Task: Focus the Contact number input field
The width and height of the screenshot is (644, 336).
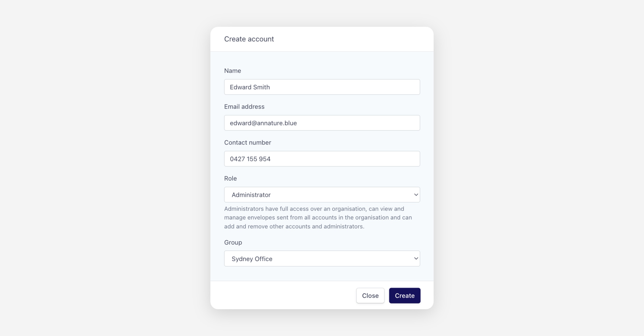Action: 322,159
